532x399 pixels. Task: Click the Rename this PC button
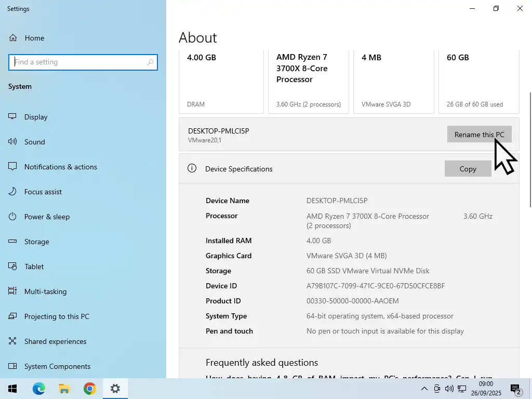pos(479,135)
